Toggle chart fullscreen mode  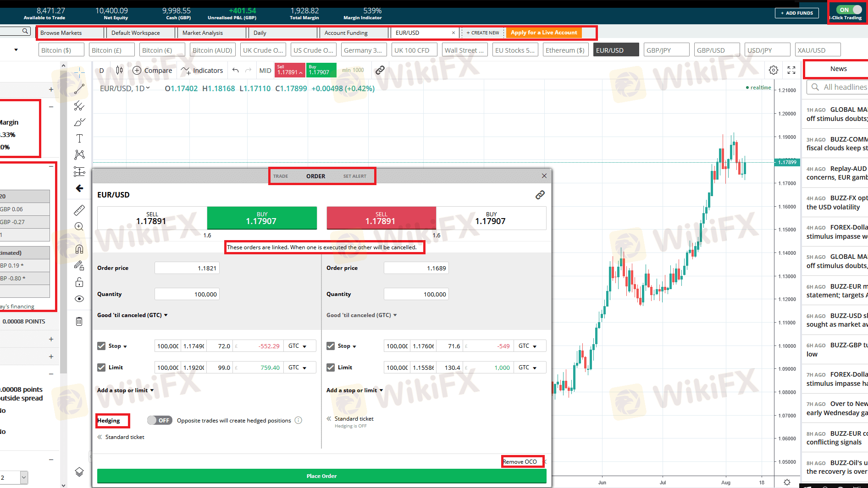tap(791, 70)
